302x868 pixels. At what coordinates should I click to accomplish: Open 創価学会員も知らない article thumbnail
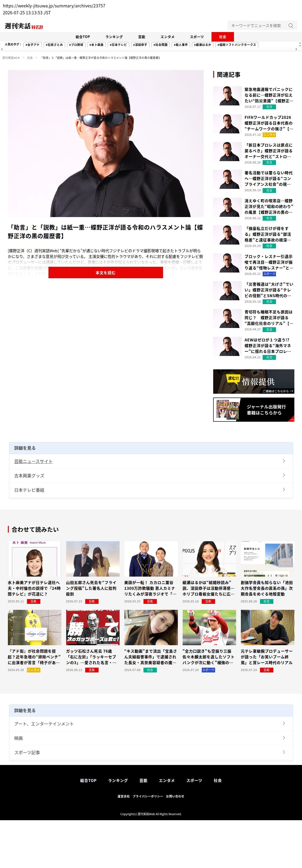(x=267, y=559)
